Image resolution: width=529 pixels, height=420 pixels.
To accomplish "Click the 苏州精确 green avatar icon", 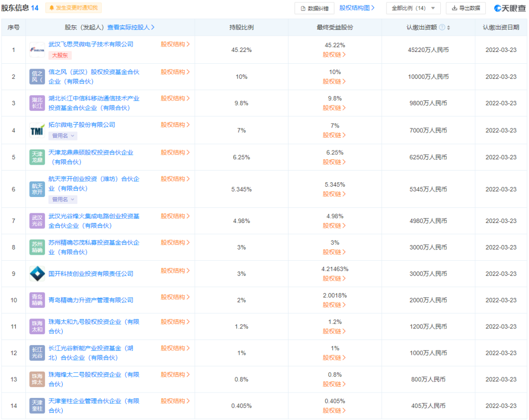I will click(37, 247).
